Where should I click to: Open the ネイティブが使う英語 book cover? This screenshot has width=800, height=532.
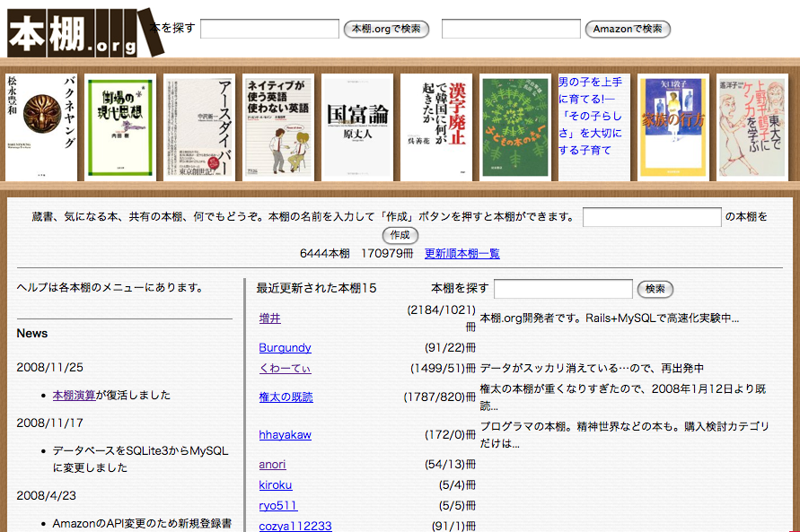coord(278,127)
